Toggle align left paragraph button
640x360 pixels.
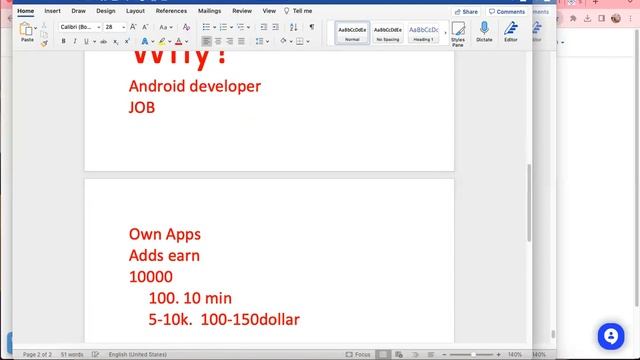[x=207, y=41]
